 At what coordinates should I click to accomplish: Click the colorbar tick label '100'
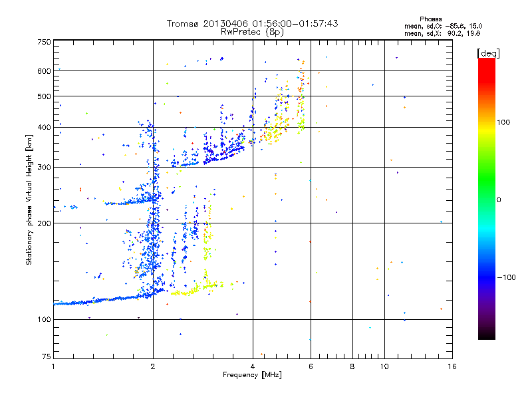pos(503,122)
